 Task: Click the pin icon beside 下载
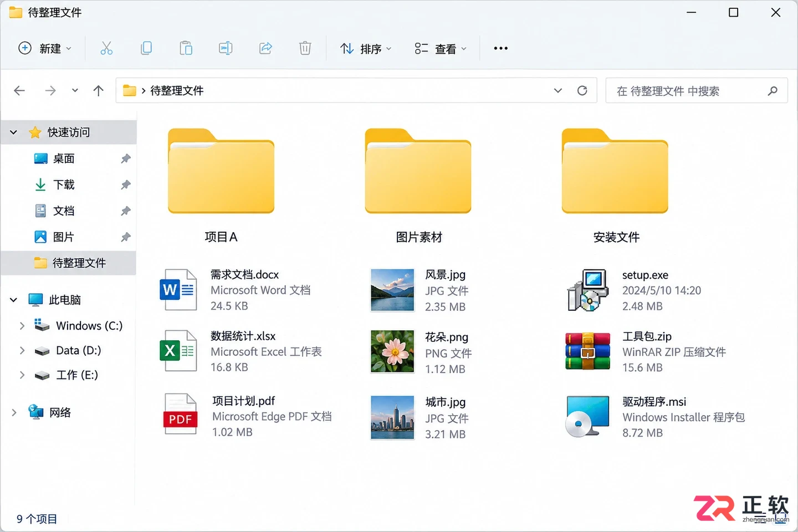point(126,185)
